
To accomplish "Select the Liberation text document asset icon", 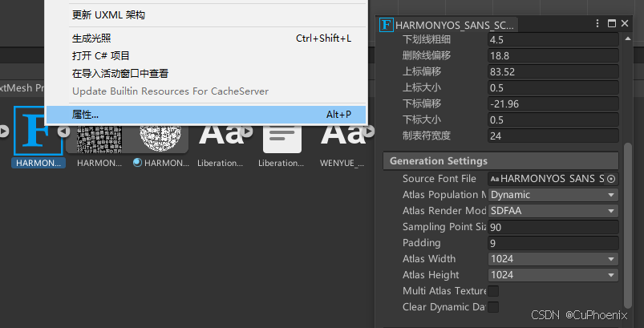I will (x=282, y=140).
